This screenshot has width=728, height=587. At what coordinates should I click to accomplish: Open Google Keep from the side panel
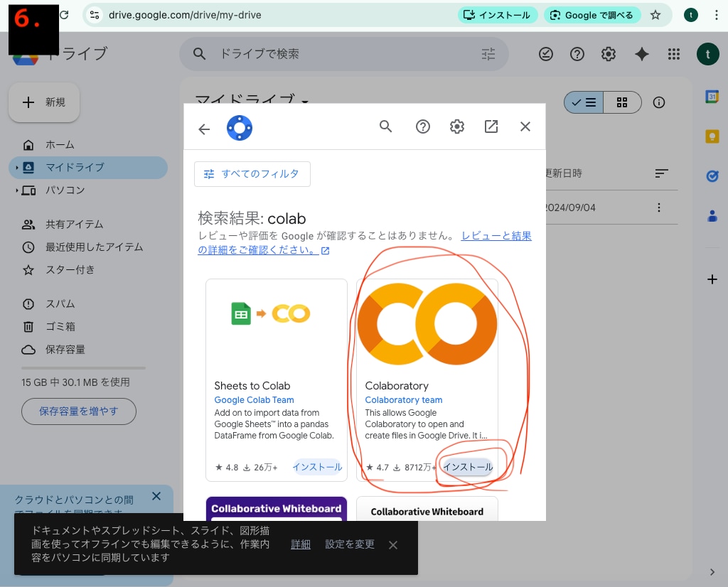pyautogui.click(x=712, y=136)
